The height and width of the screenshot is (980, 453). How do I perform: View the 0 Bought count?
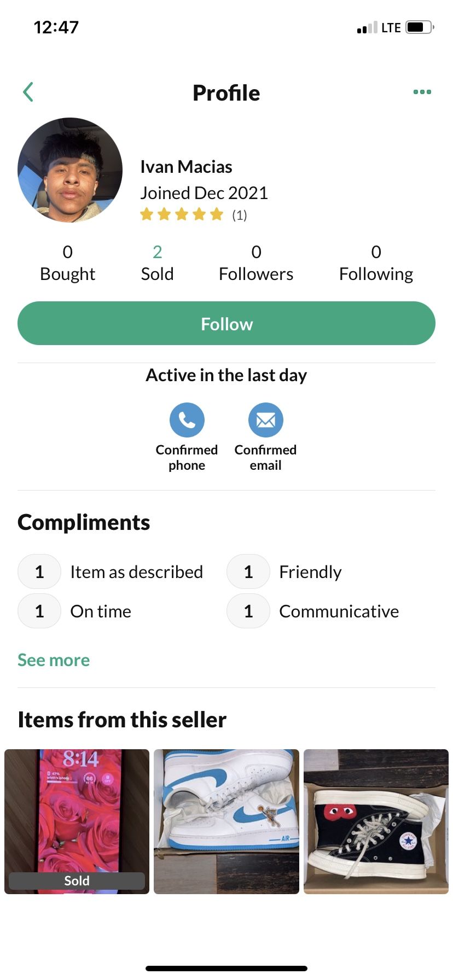67,262
